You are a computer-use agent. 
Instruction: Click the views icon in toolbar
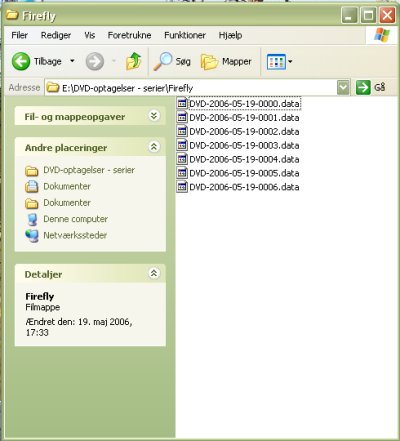click(276, 62)
